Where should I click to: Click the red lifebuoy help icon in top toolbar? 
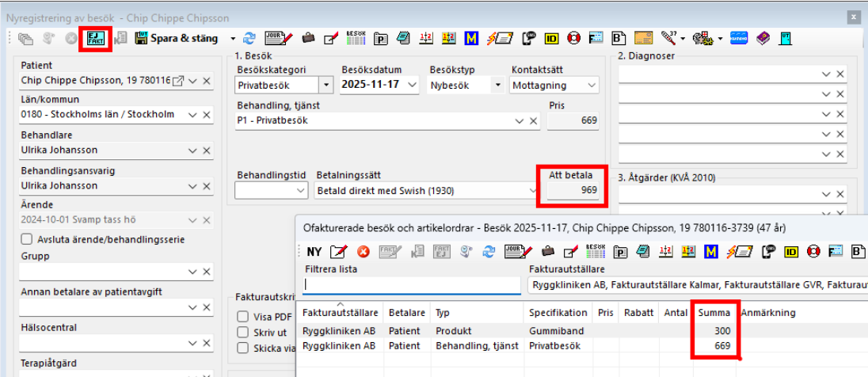[x=574, y=38]
